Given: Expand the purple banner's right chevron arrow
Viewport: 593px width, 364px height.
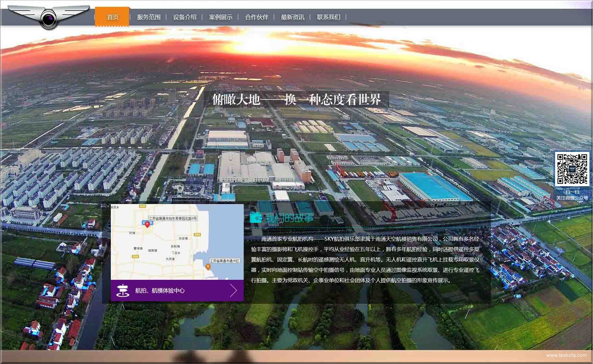Looking at the screenshot, I should [234, 290].
